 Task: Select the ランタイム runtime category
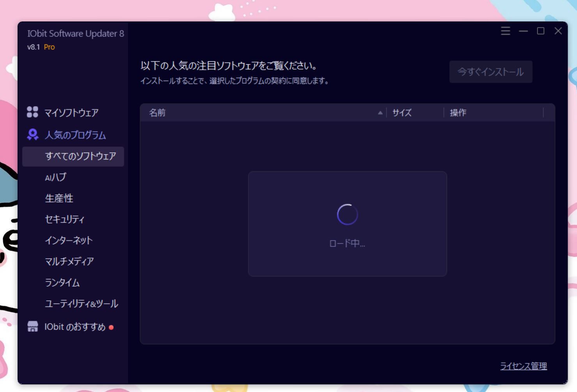pos(62,283)
